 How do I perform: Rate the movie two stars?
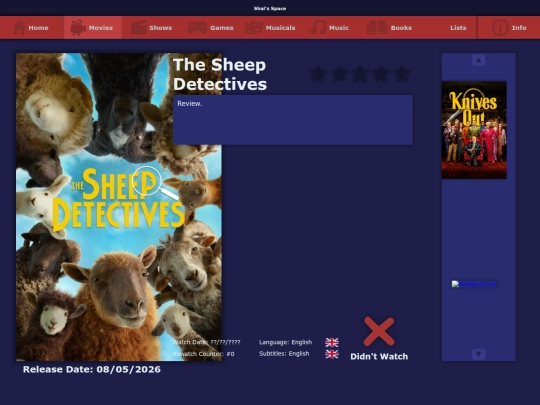tap(339, 74)
